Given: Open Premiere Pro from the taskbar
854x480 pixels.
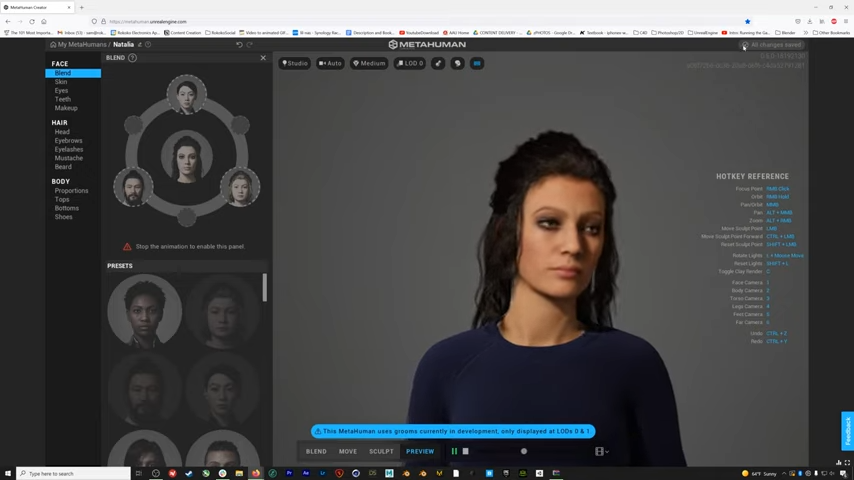Looking at the screenshot, I should point(289,473).
